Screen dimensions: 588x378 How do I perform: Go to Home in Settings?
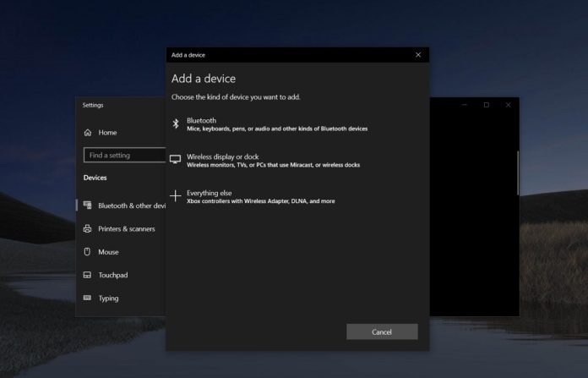tap(107, 133)
